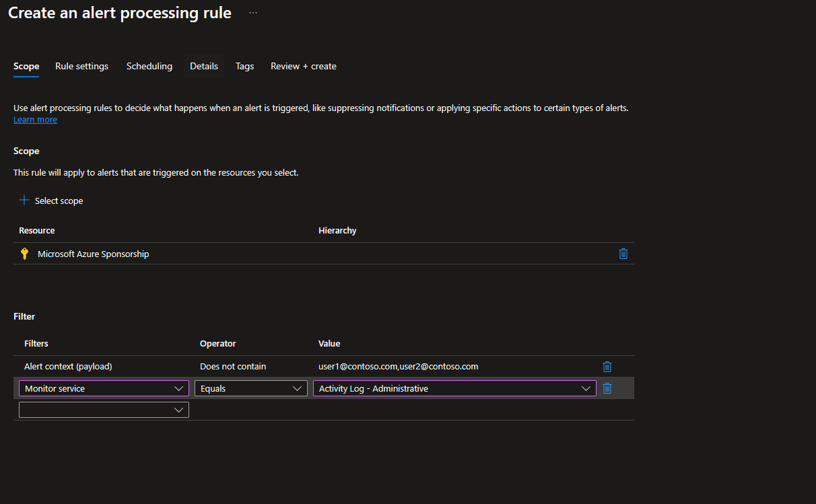This screenshot has width=816, height=504.
Task: Select the Tags tab
Action: tap(244, 66)
